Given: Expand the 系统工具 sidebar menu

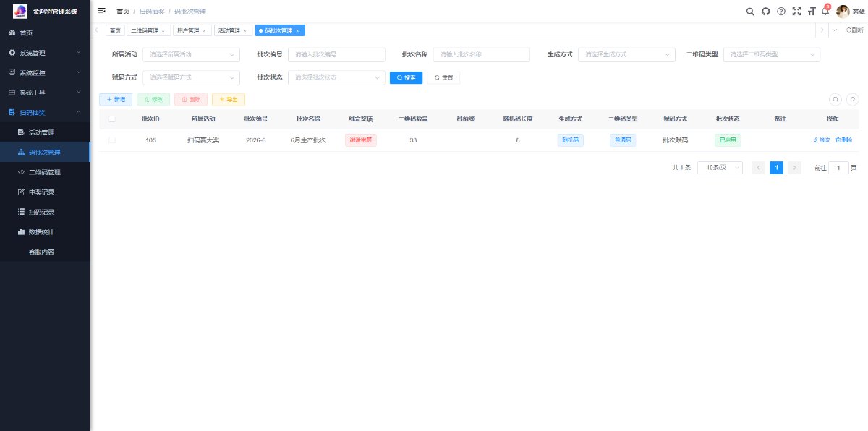Looking at the screenshot, I should click(x=45, y=93).
